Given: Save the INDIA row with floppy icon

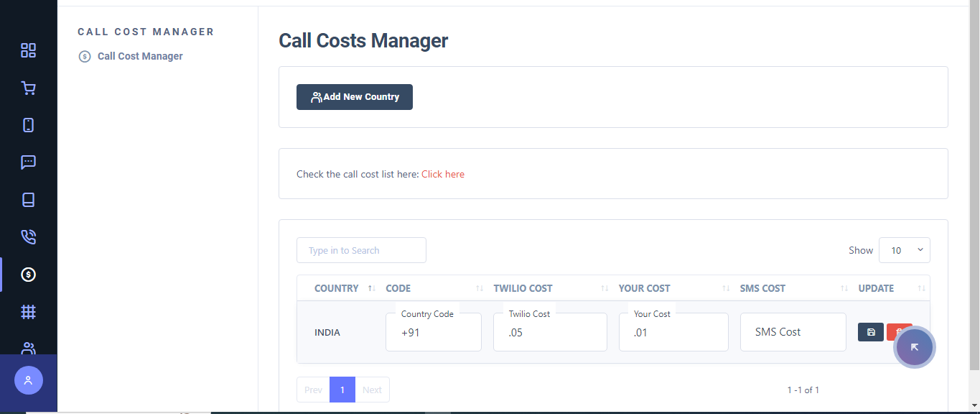Looking at the screenshot, I should [870, 331].
